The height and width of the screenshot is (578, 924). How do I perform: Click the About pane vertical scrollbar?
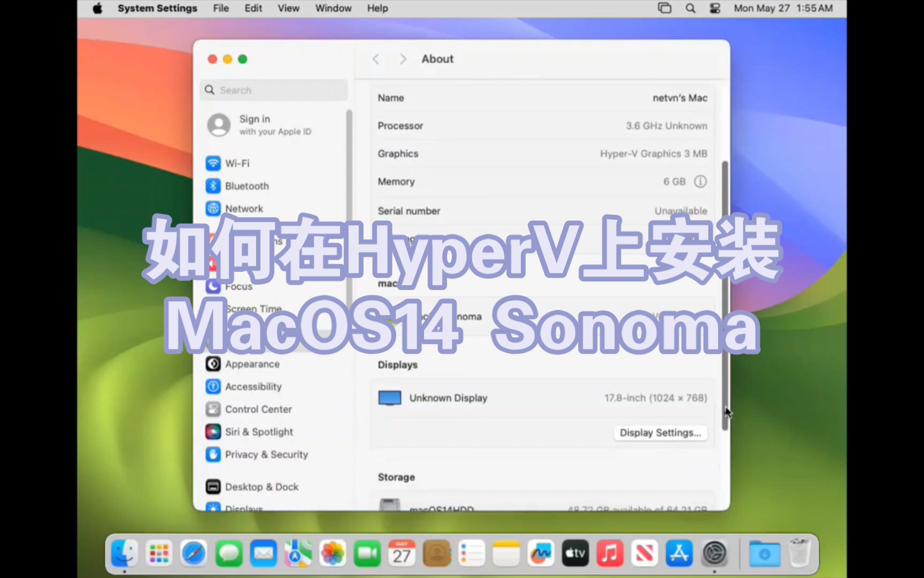coord(725,295)
